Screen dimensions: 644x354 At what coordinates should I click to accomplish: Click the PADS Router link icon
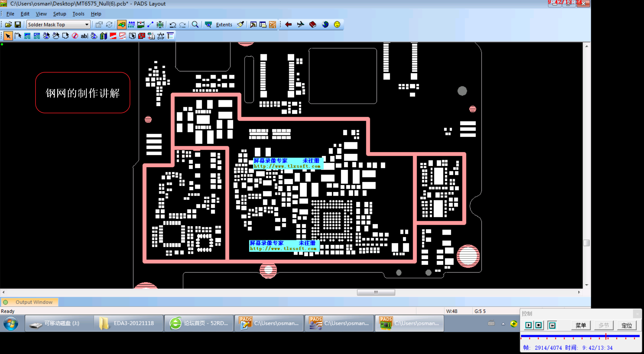coord(272,25)
